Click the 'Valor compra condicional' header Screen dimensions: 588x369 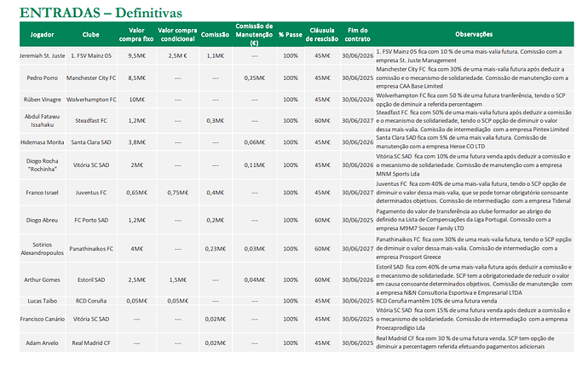(x=177, y=34)
